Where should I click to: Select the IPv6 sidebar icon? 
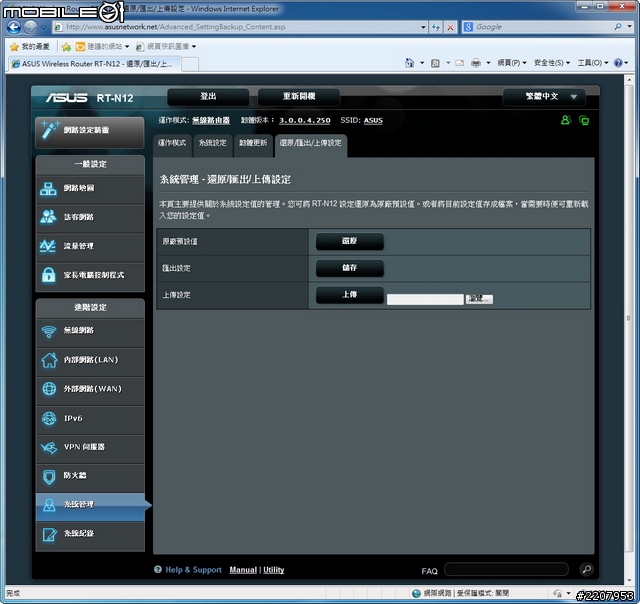pyautogui.click(x=49, y=418)
